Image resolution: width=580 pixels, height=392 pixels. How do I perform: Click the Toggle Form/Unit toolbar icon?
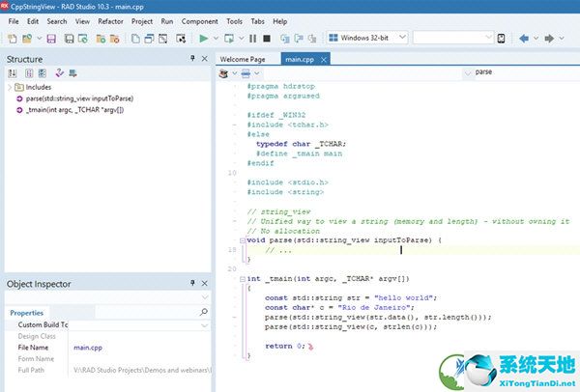pos(162,39)
